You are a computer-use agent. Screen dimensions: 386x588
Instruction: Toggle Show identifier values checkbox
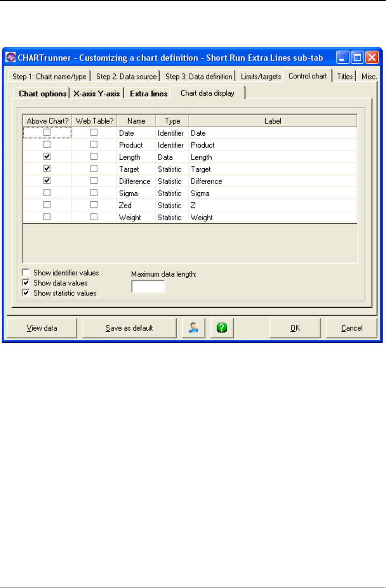[x=26, y=273]
